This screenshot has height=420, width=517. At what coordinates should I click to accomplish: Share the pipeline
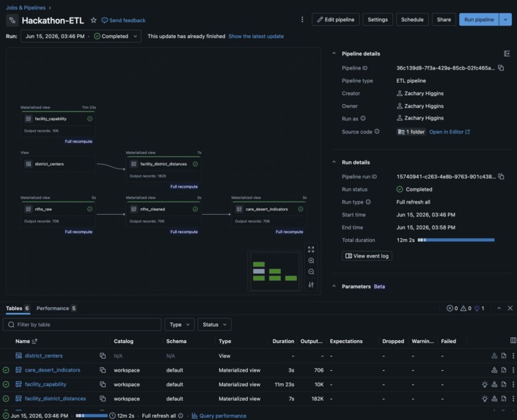(444, 20)
